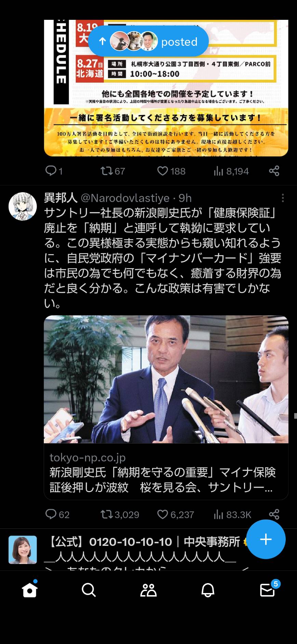Compose a new post with plus button
297x644 pixels.
point(266,539)
